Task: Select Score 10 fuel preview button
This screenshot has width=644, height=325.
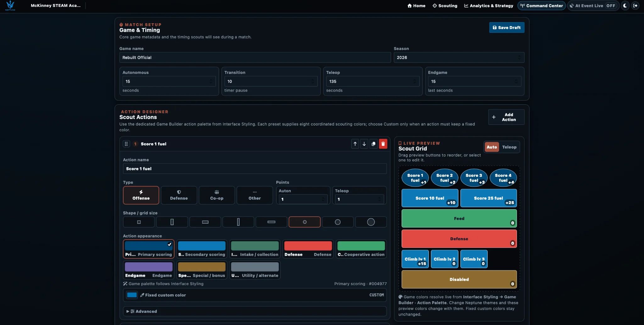Action: tap(430, 198)
